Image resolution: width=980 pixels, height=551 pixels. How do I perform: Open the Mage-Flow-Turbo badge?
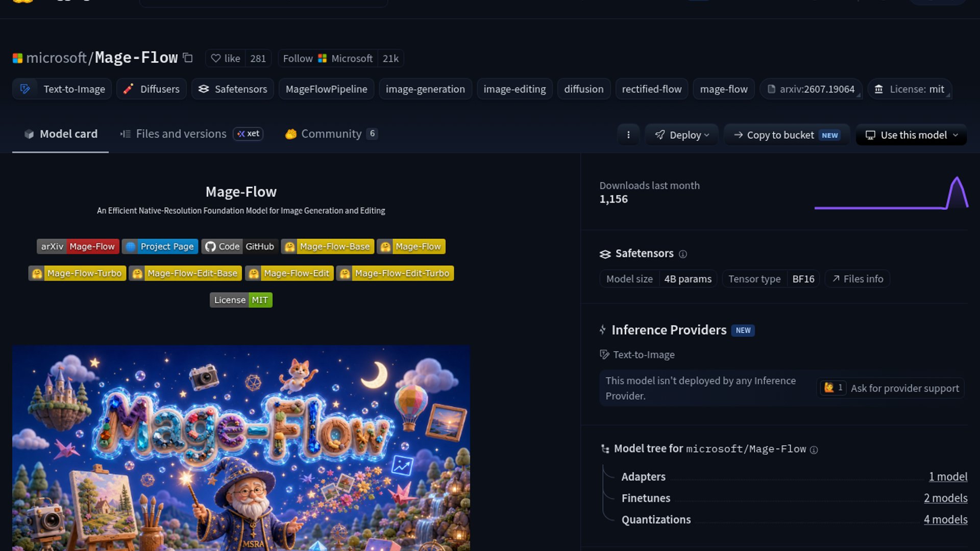pyautogui.click(x=77, y=273)
